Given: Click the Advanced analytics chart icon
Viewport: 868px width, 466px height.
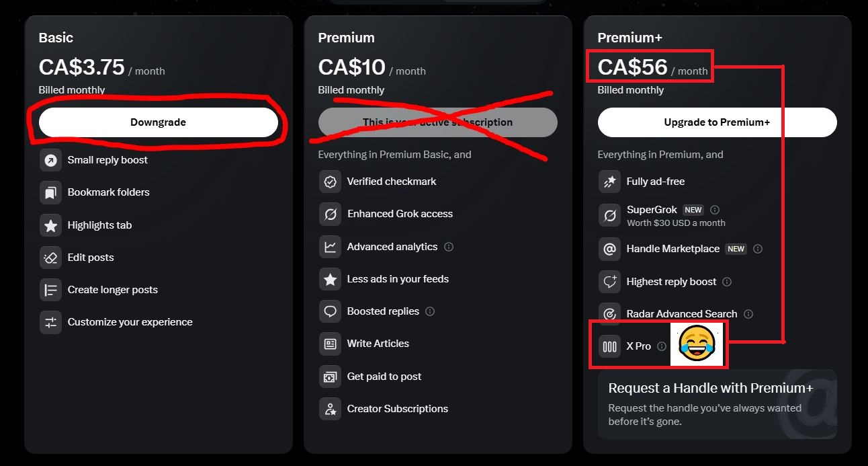Looking at the screenshot, I should point(330,247).
